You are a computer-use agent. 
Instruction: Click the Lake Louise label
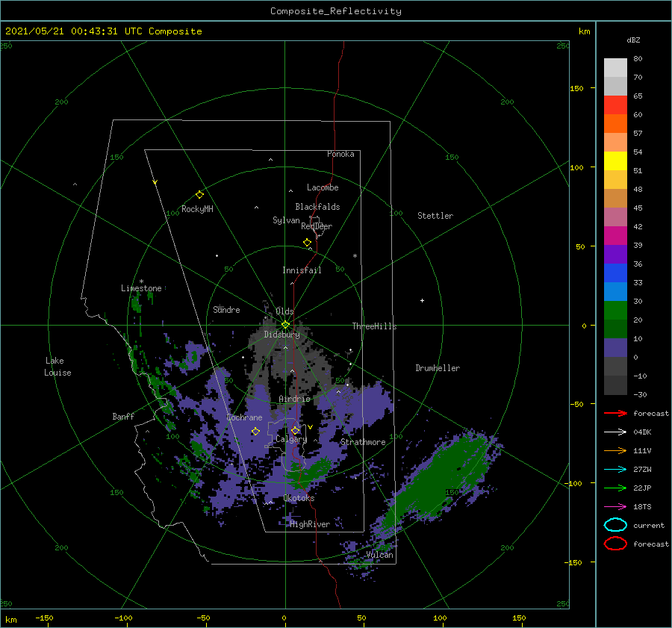pos(57,367)
